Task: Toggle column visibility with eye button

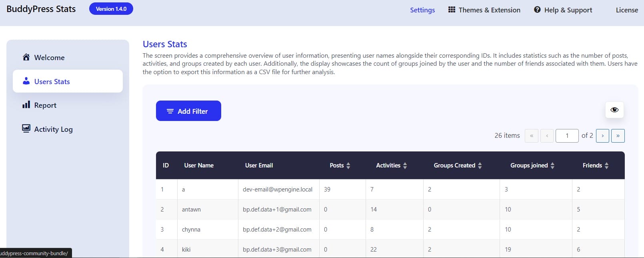Action: pos(614,110)
